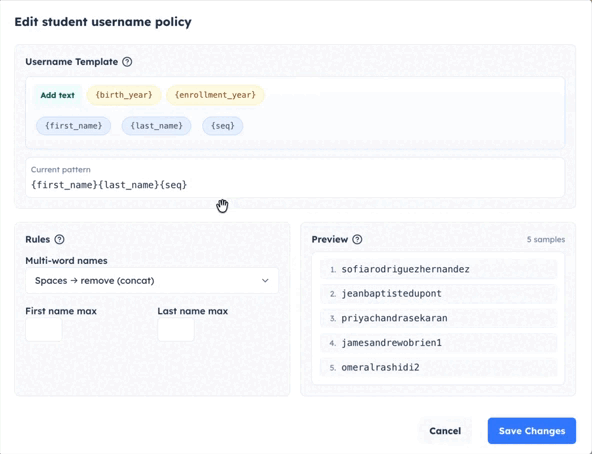
Task: Focus the Last name max field
Action: (x=176, y=329)
